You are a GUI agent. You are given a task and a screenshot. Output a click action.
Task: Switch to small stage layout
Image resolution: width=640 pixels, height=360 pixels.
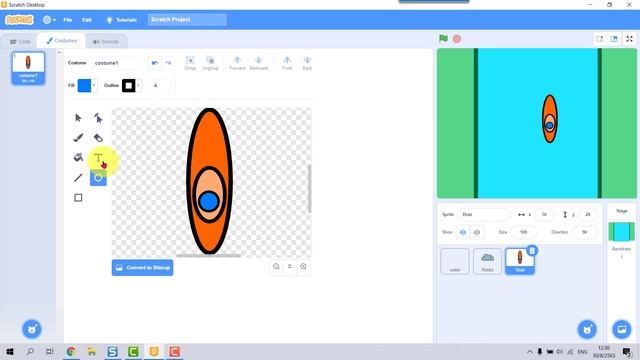pyautogui.click(x=600, y=39)
